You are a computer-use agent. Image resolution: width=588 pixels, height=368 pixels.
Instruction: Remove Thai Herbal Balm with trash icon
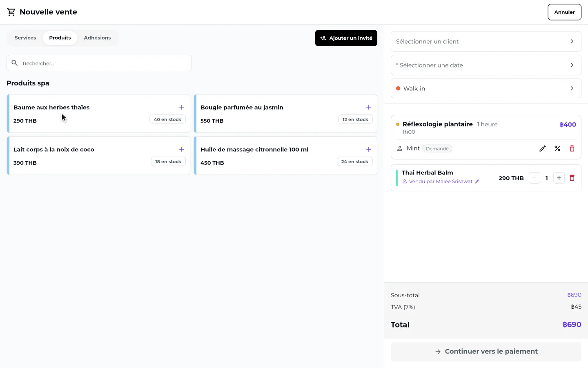tap(572, 178)
